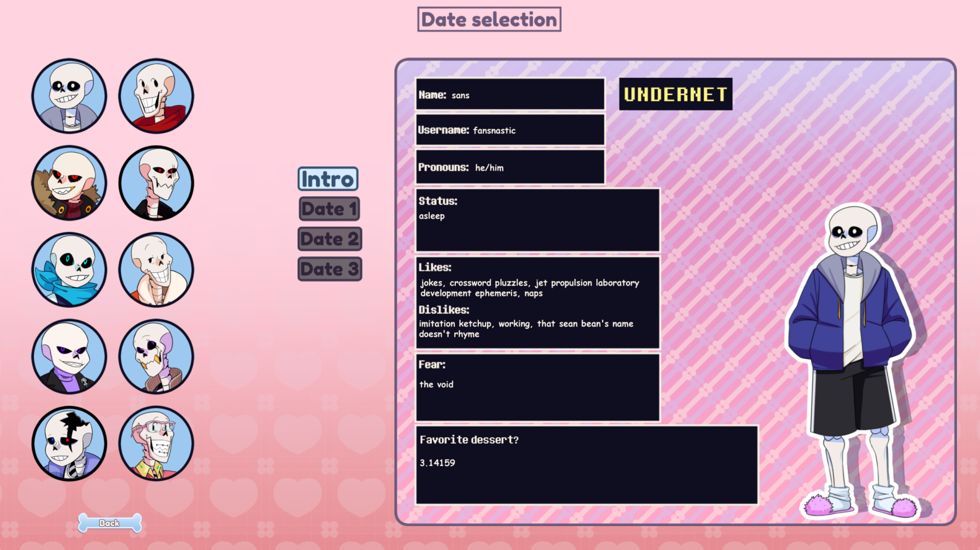Choose the Papyrus wearing pink glasses
The image size is (980, 550).
click(x=156, y=443)
